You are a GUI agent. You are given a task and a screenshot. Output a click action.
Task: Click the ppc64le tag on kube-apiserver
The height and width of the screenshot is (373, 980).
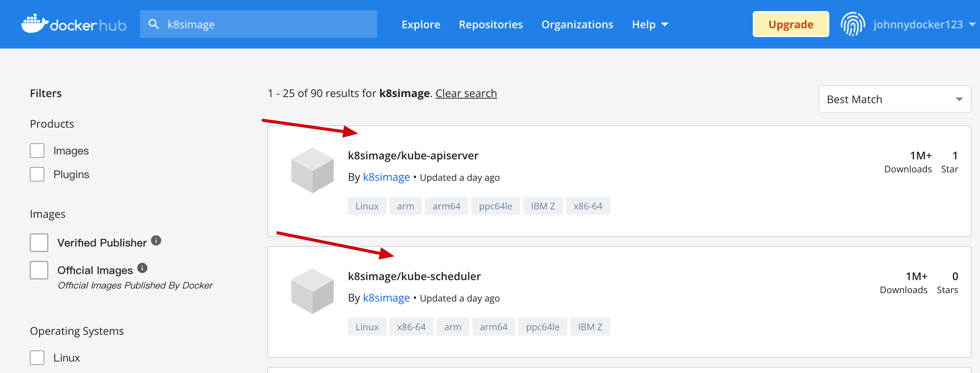[x=495, y=206]
